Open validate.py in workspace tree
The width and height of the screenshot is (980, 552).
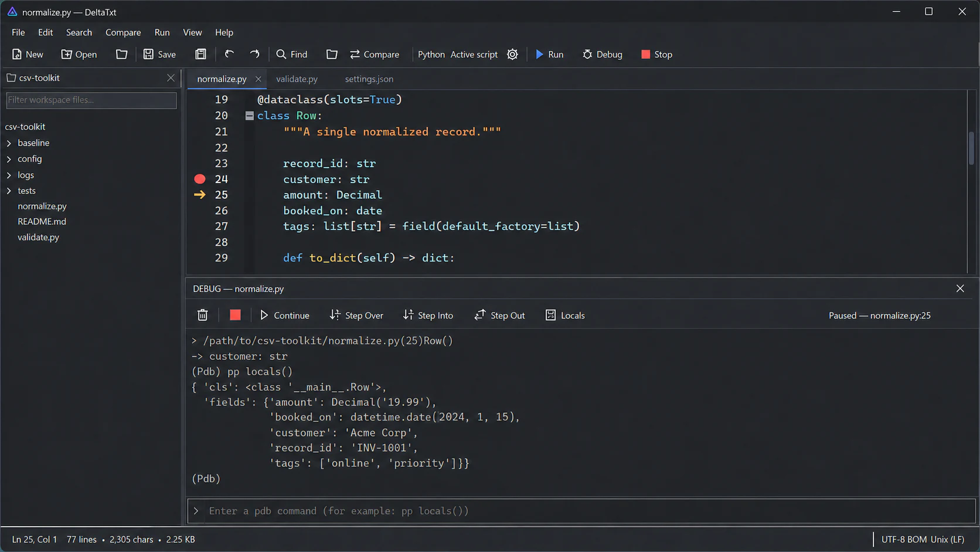click(x=38, y=237)
